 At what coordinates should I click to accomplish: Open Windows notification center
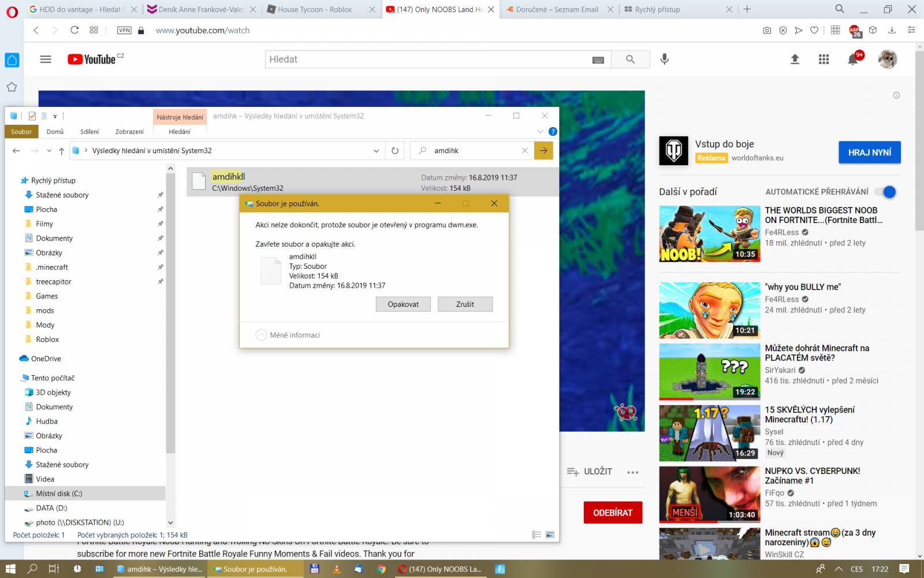click(x=904, y=569)
